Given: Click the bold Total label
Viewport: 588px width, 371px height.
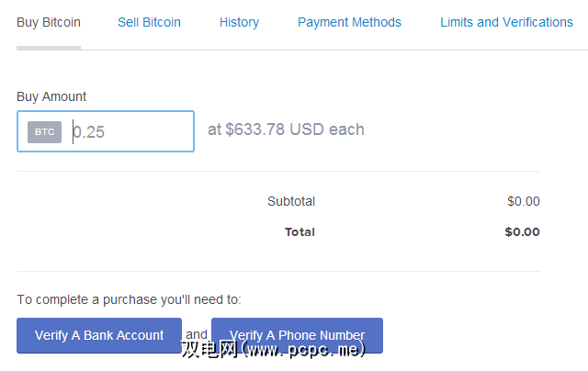Looking at the screenshot, I should (x=300, y=231).
